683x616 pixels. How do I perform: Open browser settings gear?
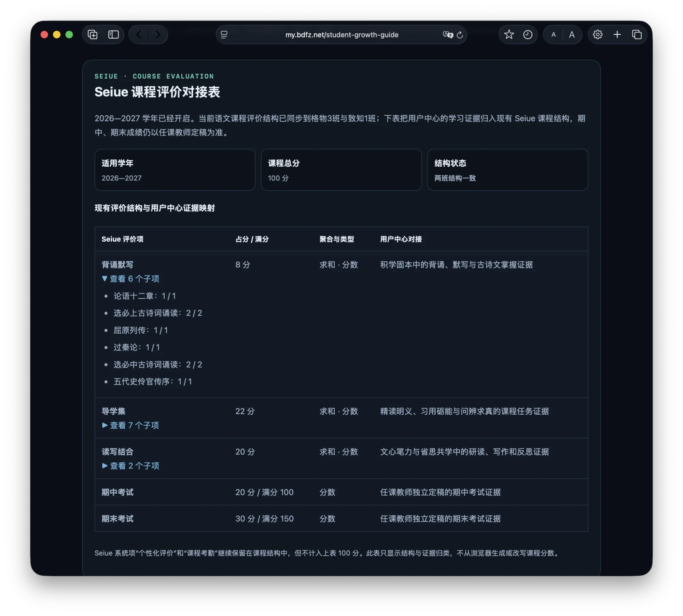point(598,34)
